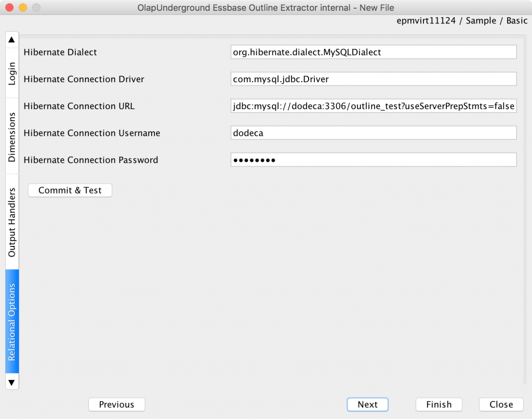Screen dimensions: 532x419
Task: Click into the Hibernate Connection Username field
Action: pyautogui.click(x=374, y=133)
